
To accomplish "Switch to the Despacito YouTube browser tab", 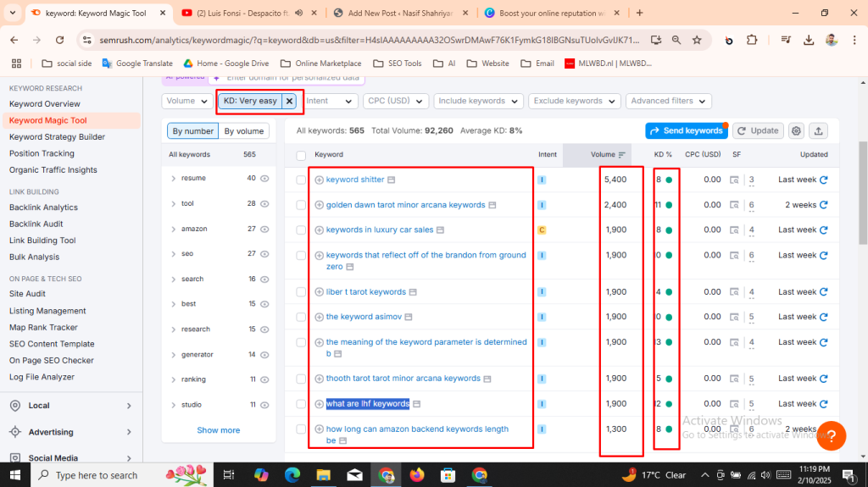I will pos(250,13).
